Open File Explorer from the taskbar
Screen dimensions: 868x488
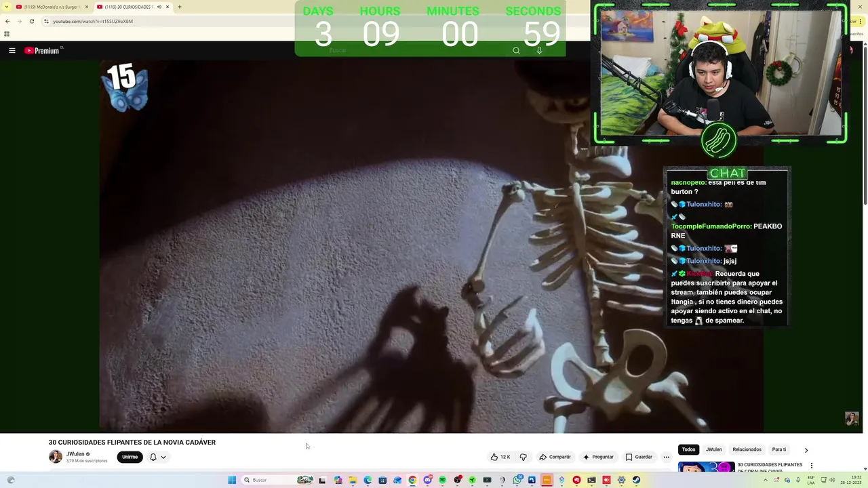[x=353, y=480]
